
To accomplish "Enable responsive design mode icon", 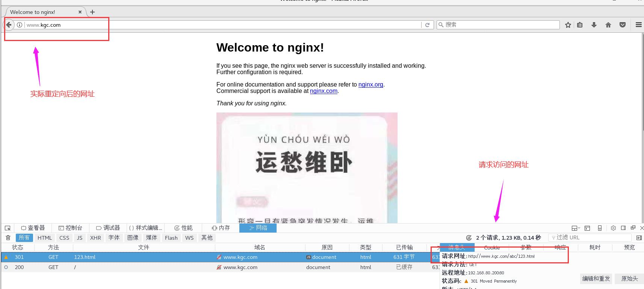I will (600, 228).
